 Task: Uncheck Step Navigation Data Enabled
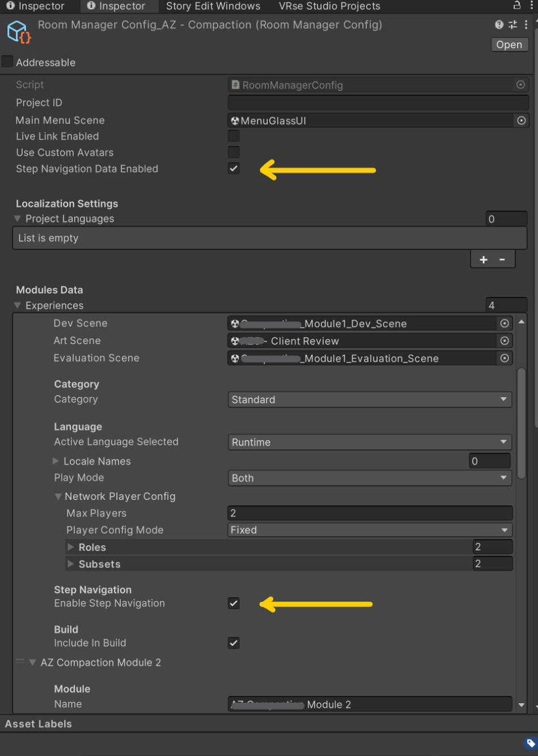[x=234, y=168]
